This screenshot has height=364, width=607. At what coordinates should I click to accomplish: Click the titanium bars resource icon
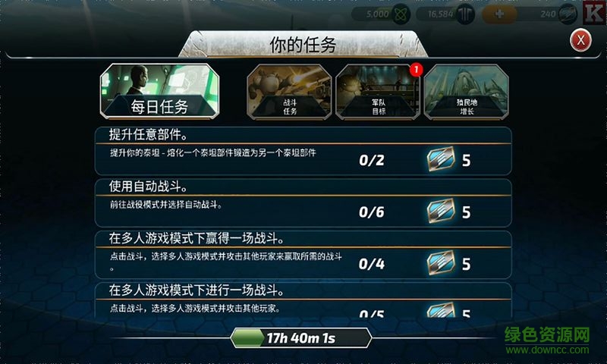pyautogui.click(x=465, y=14)
